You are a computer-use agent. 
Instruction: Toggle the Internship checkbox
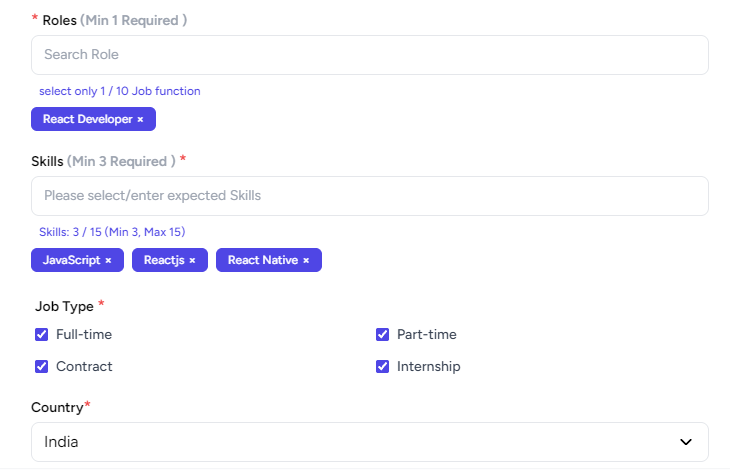[382, 366]
